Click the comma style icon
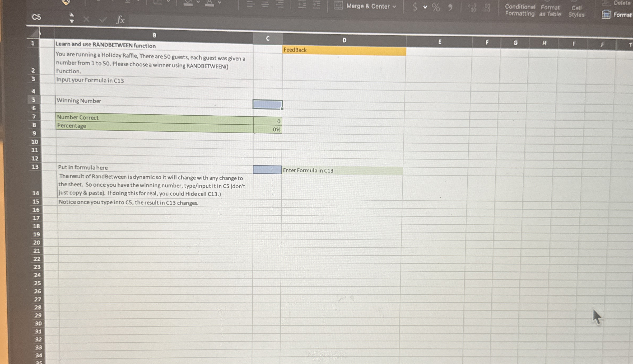Screen dimensions: 633x364 click(450, 7)
